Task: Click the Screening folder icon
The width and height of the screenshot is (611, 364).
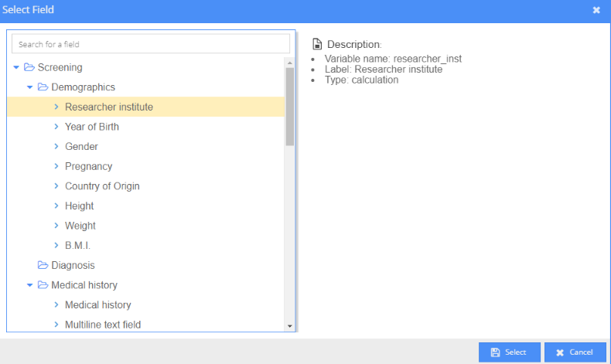Action: point(29,67)
